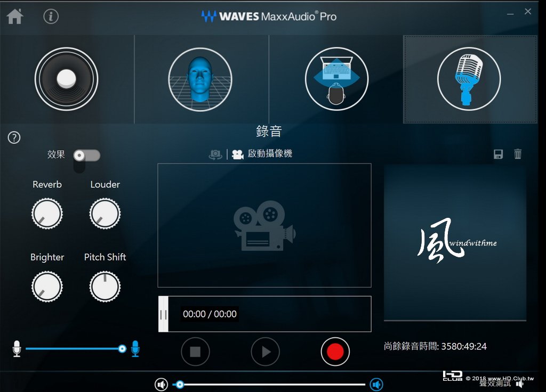Viewport: 546px width, 392px height.
Task: Click the windwithme thumbnail image
Action: [x=455, y=242]
